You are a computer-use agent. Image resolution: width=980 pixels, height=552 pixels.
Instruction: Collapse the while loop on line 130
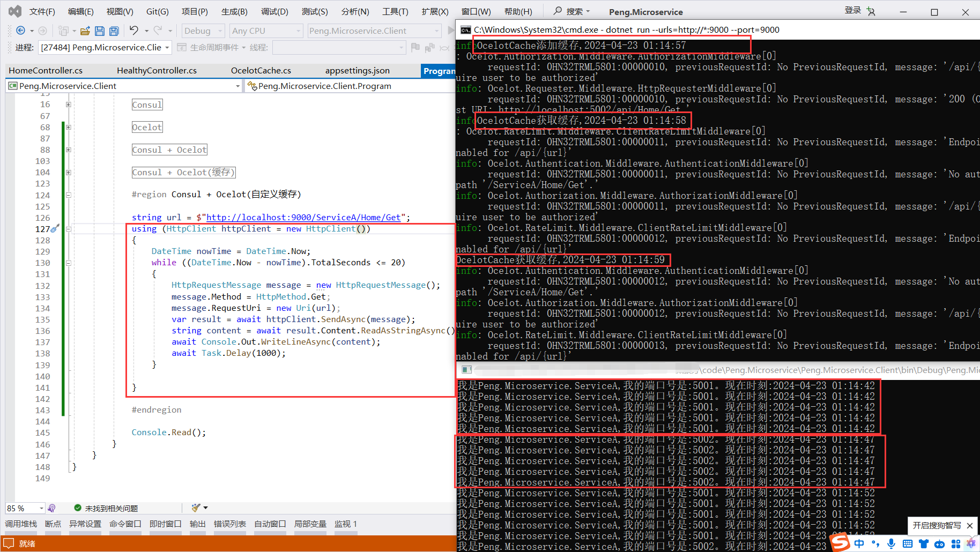pyautogui.click(x=69, y=263)
